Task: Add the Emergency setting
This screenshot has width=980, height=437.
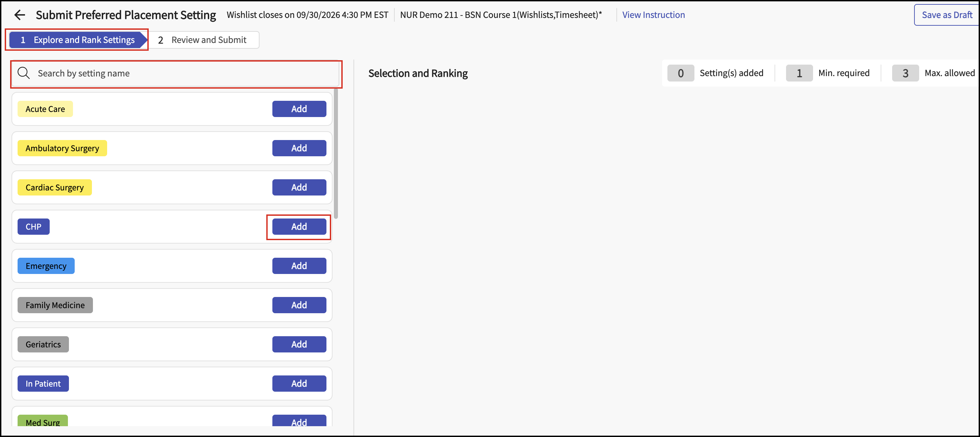Action: pos(299,266)
